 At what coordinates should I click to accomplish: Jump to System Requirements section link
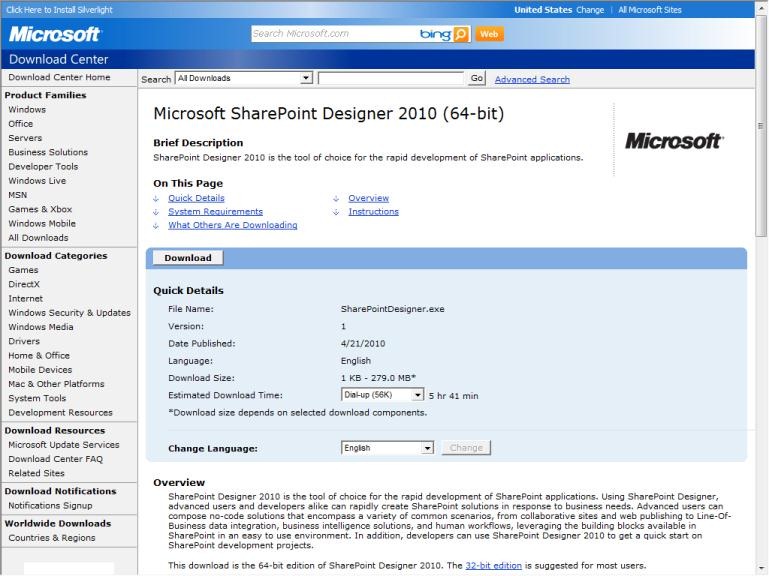pyautogui.click(x=215, y=211)
